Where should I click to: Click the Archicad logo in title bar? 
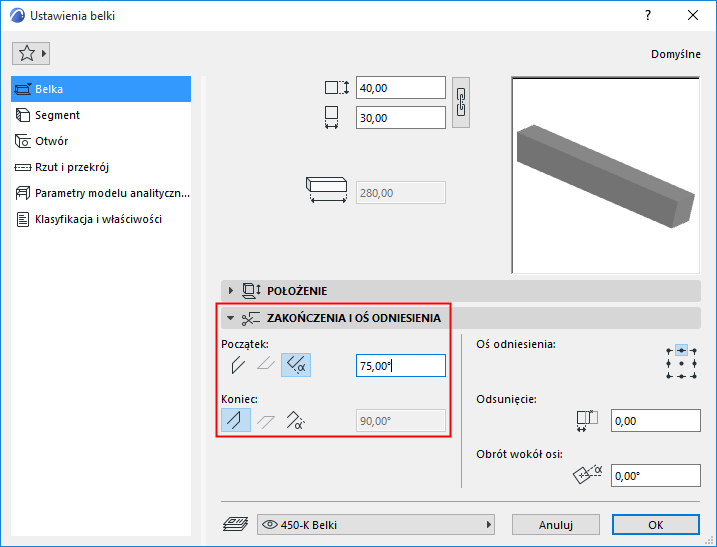[x=17, y=16]
